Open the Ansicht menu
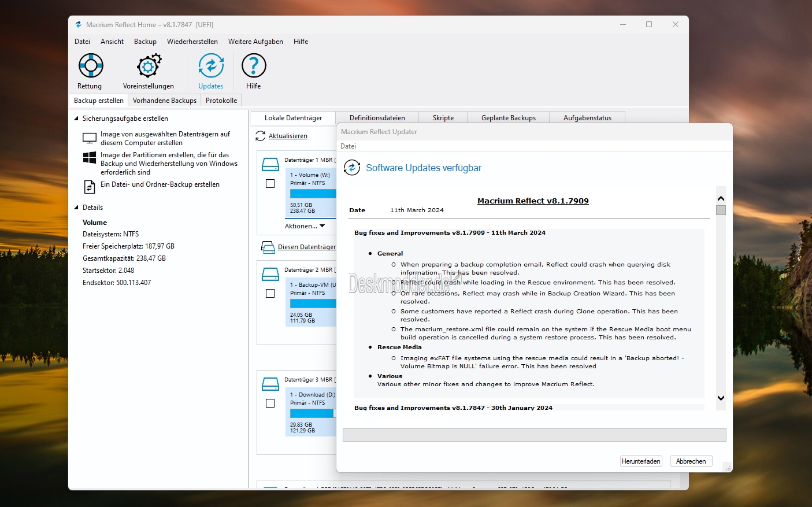The image size is (812, 507). (x=112, y=42)
